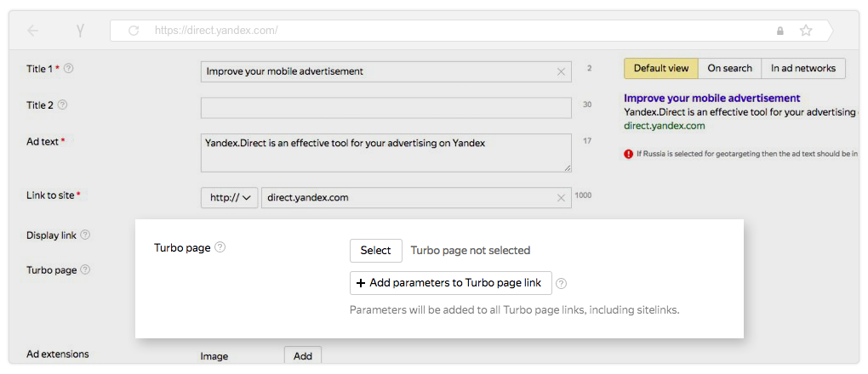Viewport: 868px width, 374px height.
Task: Click the browser back arrow icon
Action: click(x=32, y=31)
